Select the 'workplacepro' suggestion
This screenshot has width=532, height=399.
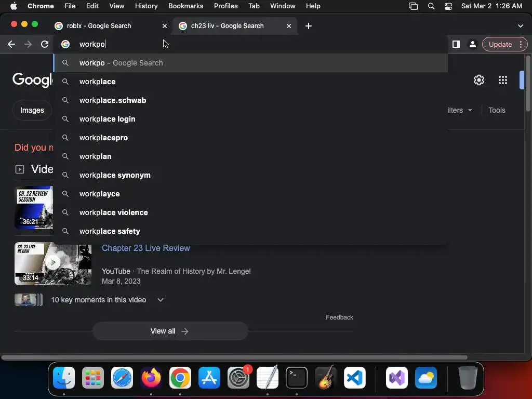tap(251, 138)
